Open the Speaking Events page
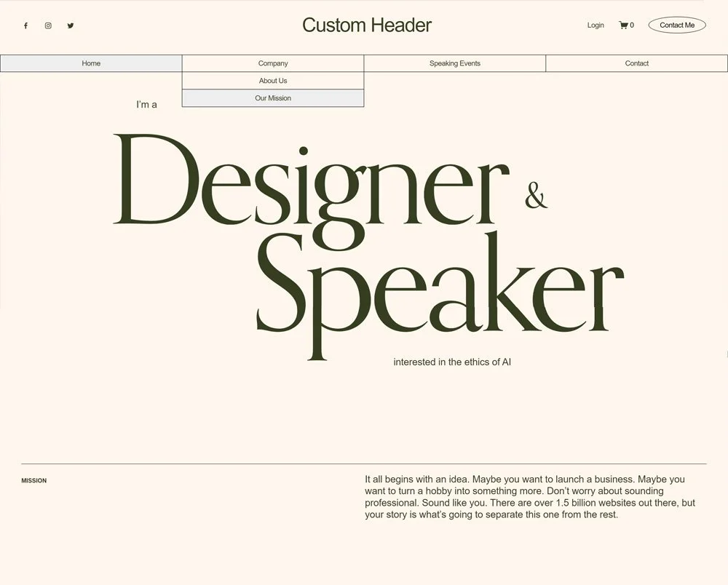728x585 pixels. coord(454,63)
